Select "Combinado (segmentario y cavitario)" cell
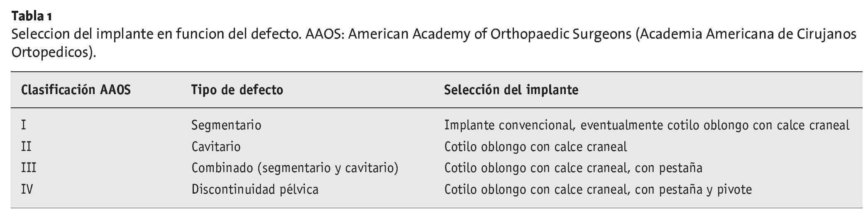The width and height of the screenshot is (868, 221). pos(295,168)
